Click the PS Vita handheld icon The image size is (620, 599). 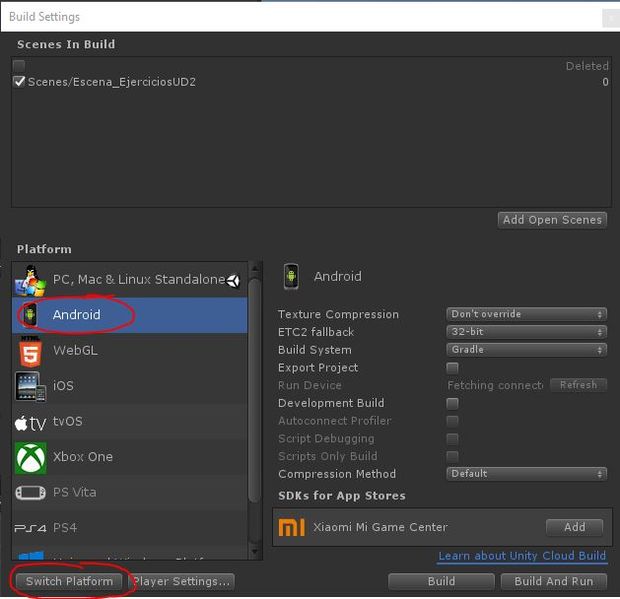click(x=30, y=493)
